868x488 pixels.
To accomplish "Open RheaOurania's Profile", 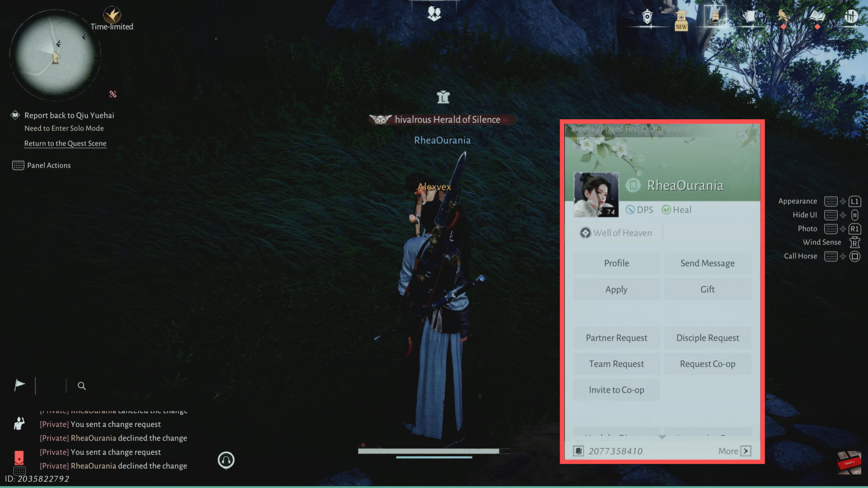I will pyautogui.click(x=616, y=263).
